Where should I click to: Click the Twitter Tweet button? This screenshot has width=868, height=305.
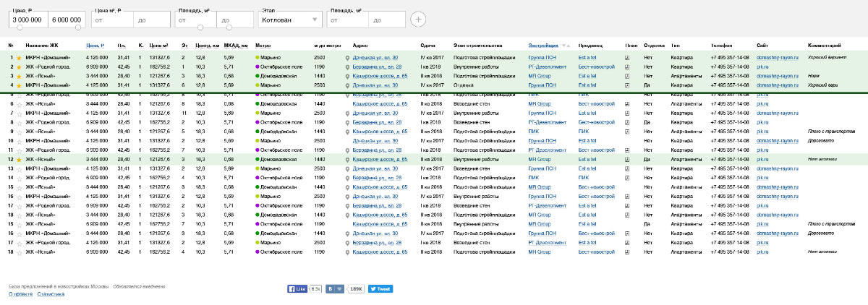[380, 288]
